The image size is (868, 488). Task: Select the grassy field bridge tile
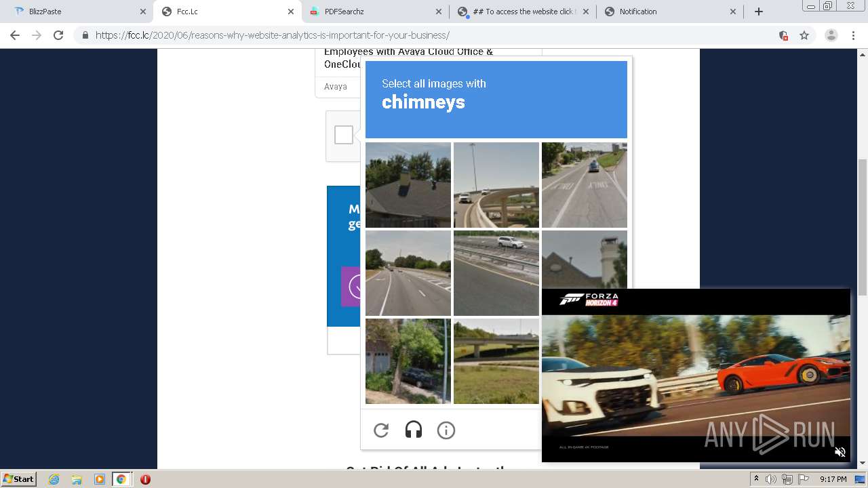[496, 361]
